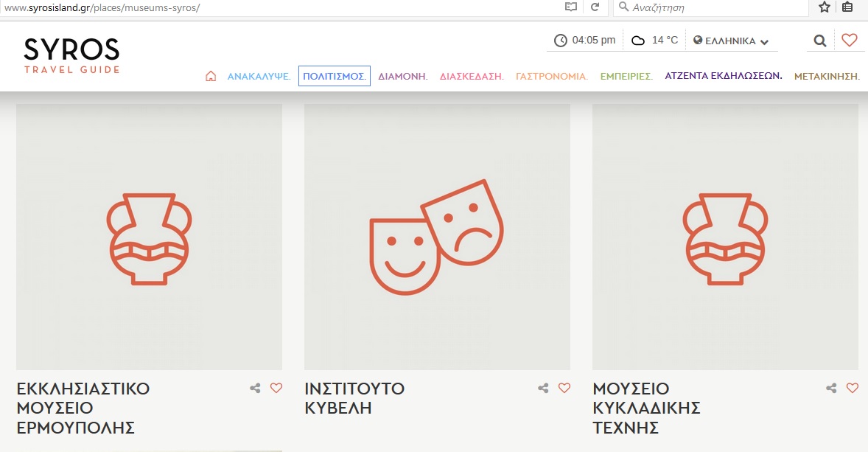Click the browser bookmark star icon
The image size is (868, 452).
pyautogui.click(x=825, y=7)
